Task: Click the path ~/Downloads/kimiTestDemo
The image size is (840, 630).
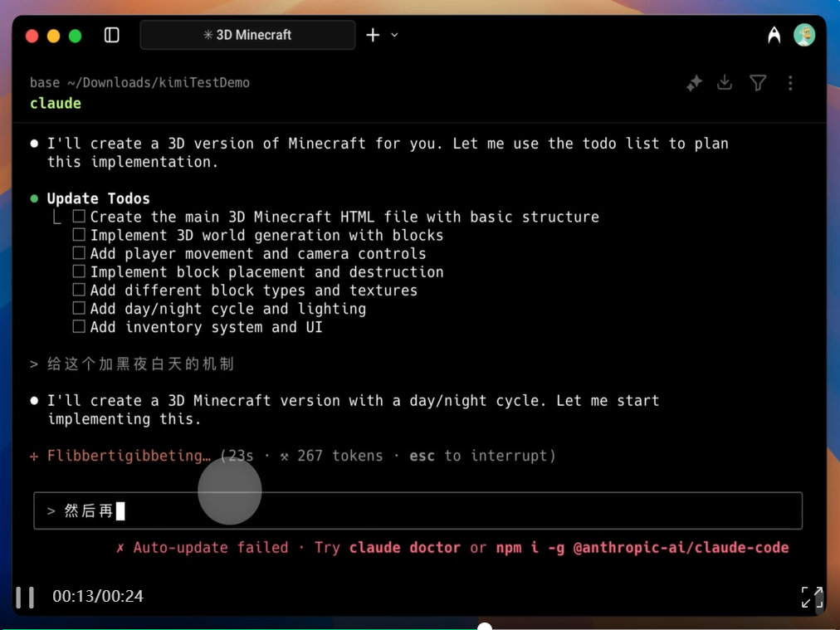Action: (x=159, y=82)
